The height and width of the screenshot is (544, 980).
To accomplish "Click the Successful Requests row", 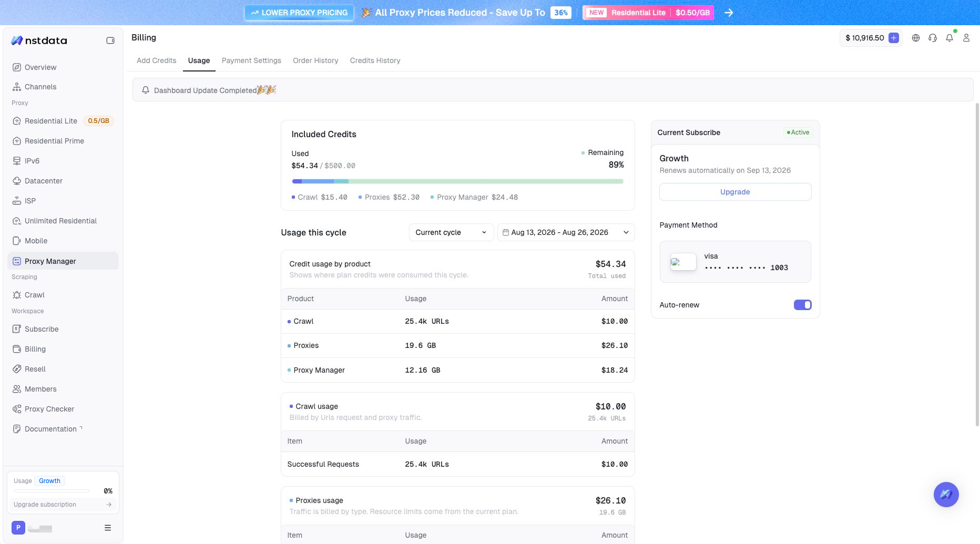I will pyautogui.click(x=457, y=464).
